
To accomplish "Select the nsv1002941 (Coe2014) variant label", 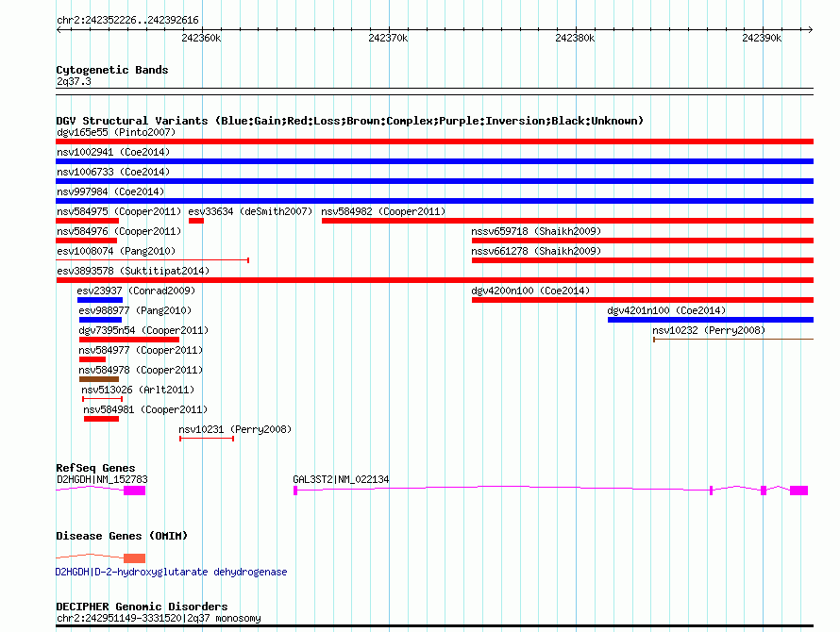I will point(113,152).
